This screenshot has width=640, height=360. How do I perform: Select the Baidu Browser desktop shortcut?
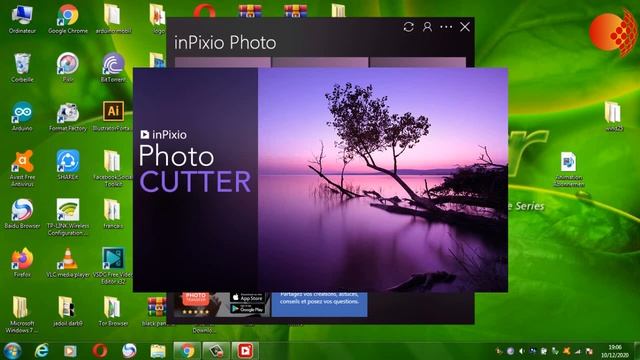point(22,214)
